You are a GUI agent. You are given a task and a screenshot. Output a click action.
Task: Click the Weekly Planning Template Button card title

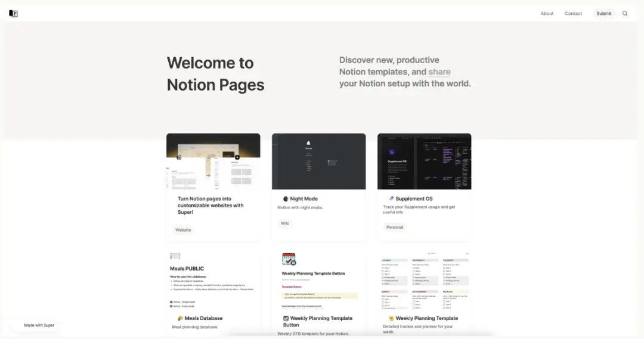pos(317,321)
